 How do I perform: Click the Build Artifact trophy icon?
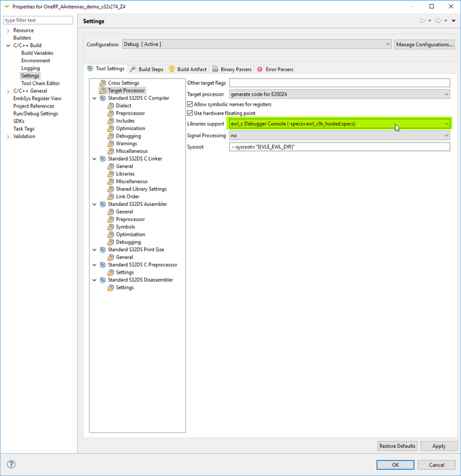[x=172, y=69]
